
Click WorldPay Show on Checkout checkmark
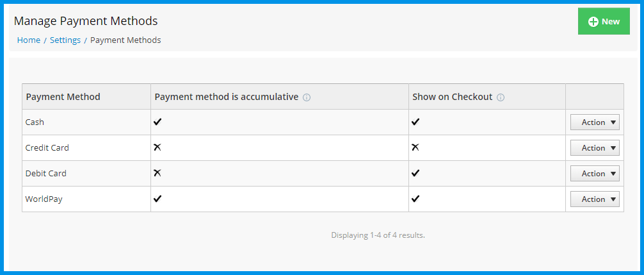(415, 199)
